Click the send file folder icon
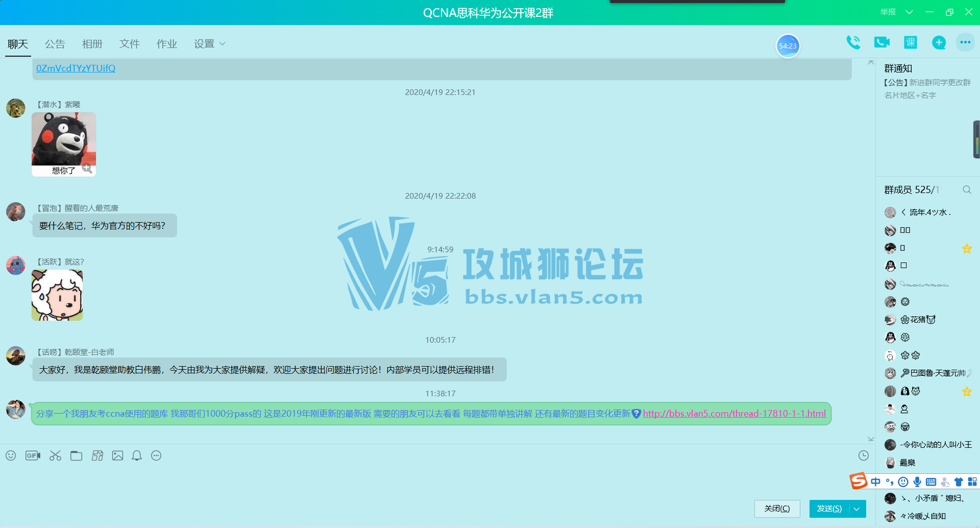Viewport: 980px width, 528px height. [x=76, y=455]
